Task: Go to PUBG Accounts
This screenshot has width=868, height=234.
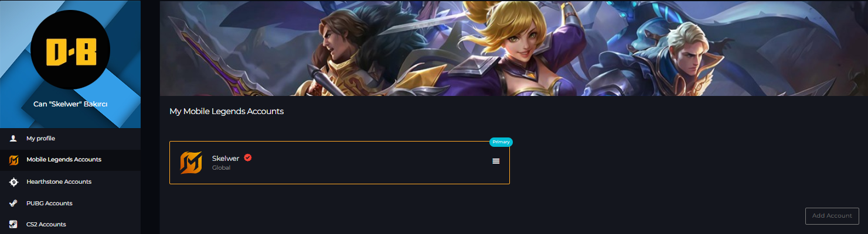Action: (x=70, y=204)
